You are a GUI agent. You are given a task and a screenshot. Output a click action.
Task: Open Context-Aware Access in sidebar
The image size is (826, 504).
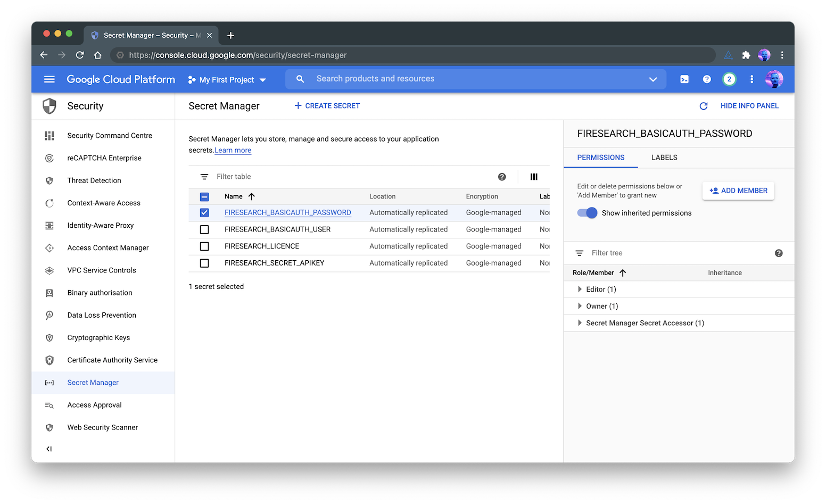click(x=104, y=203)
